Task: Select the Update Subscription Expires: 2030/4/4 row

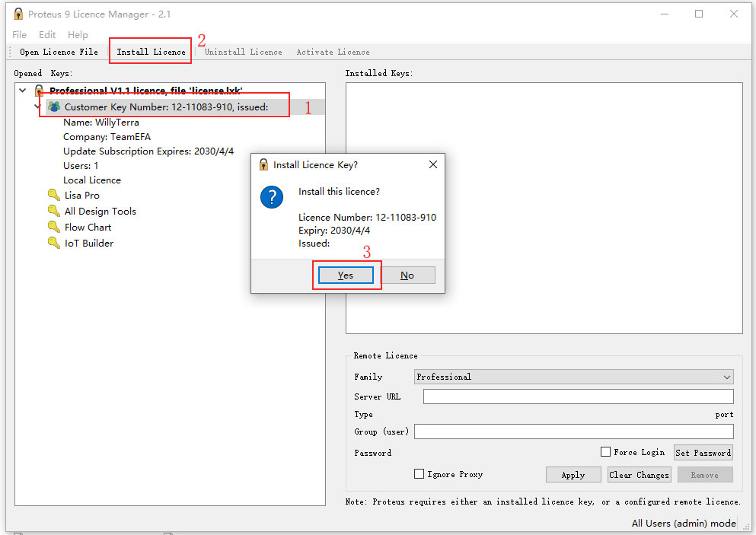Action: 148,151
